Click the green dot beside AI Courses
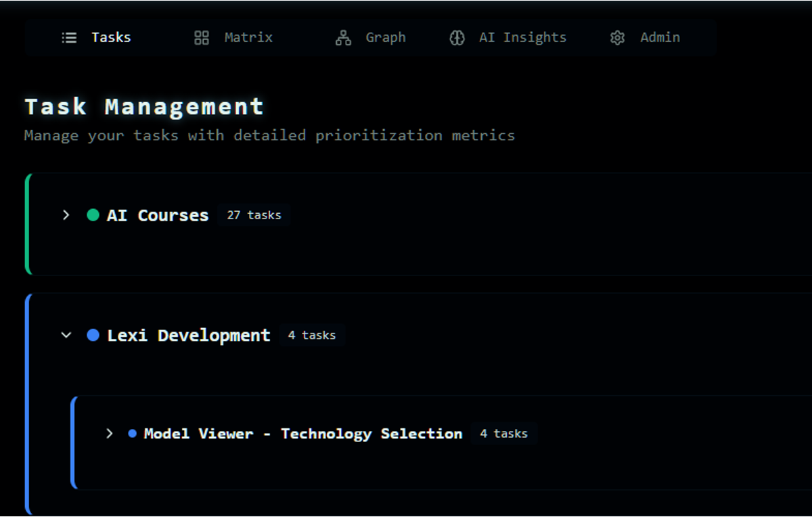 93,215
